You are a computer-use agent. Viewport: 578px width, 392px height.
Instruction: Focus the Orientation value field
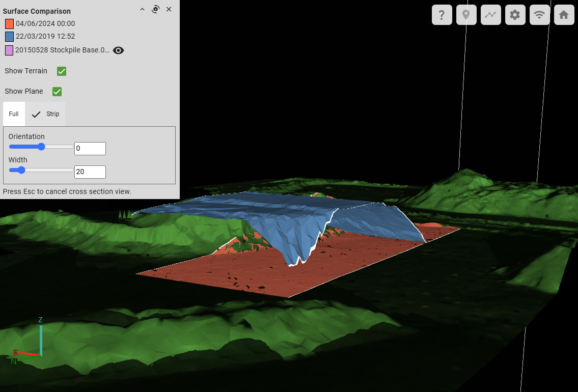click(x=90, y=149)
